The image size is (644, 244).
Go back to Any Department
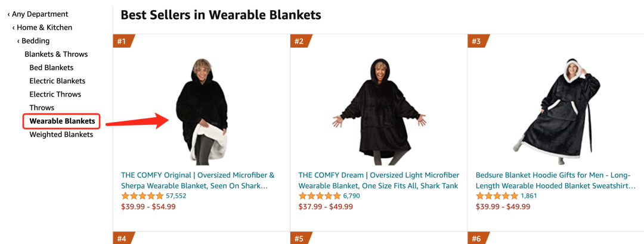pyautogui.click(x=39, y=14)
